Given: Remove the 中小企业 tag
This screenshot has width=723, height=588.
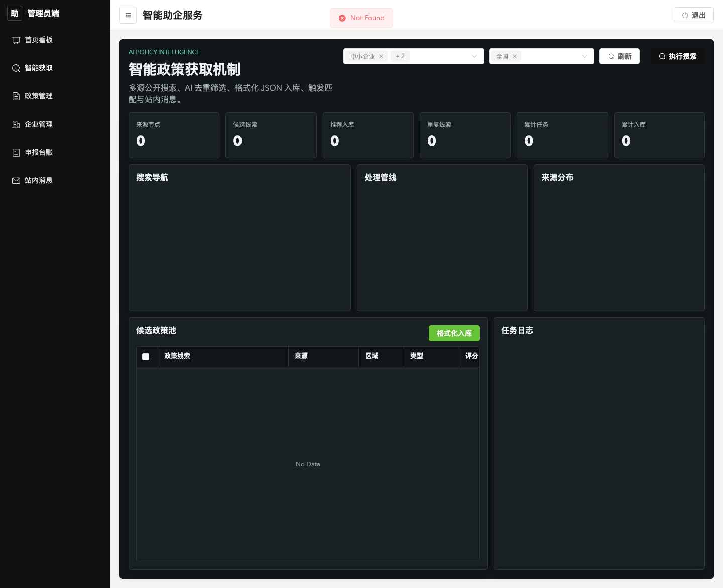Looking at the screenshot, I should point(381,56).
